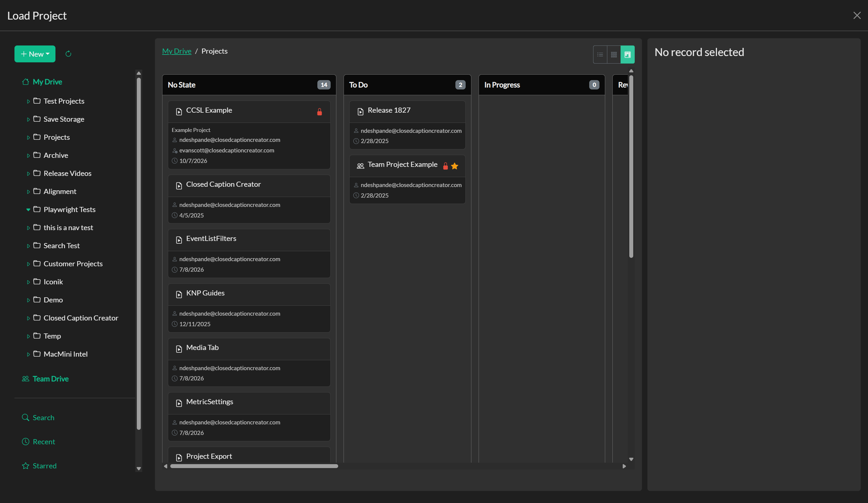Click the star icon on Team Project Example

(455, 166)
